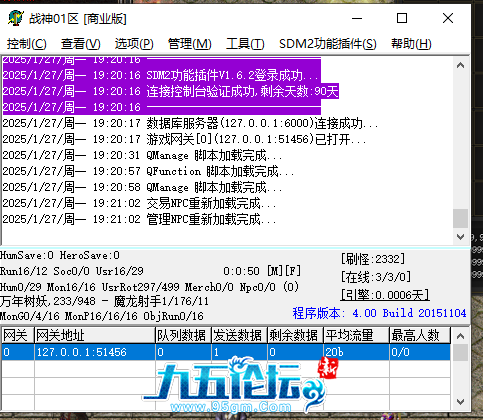483x420 pixels.
Task: Click the application icon in title bar
Action: click(x=15, y=18)
